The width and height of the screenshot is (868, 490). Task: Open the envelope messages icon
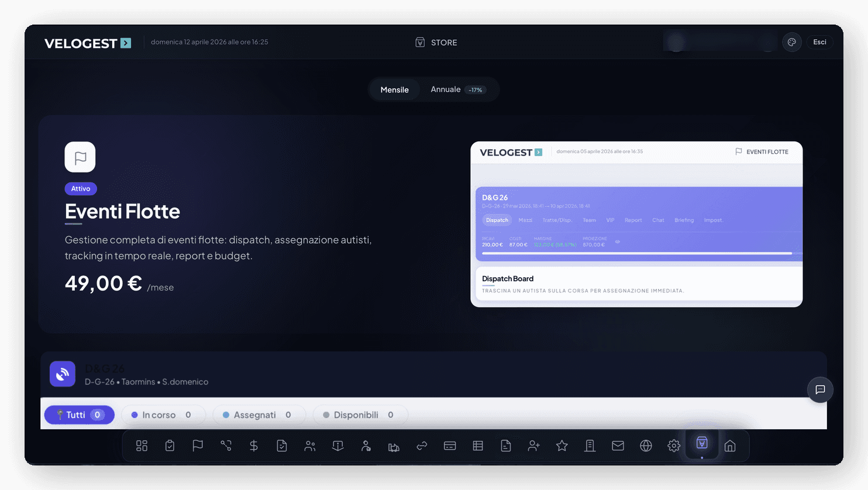[618, 446]
